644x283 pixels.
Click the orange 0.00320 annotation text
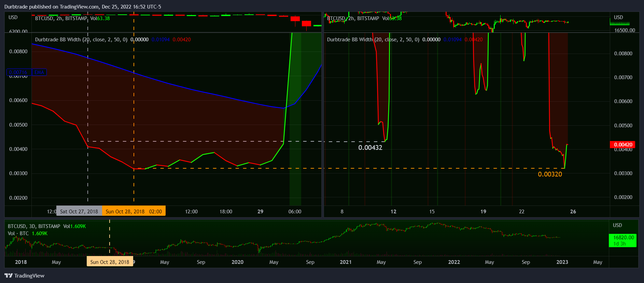point(550,174)
